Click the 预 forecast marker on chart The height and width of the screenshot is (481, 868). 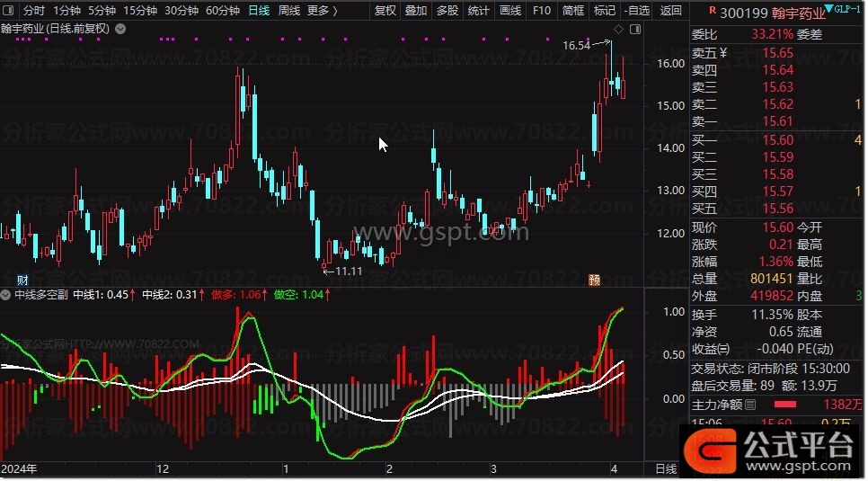[x=594, y=280]
